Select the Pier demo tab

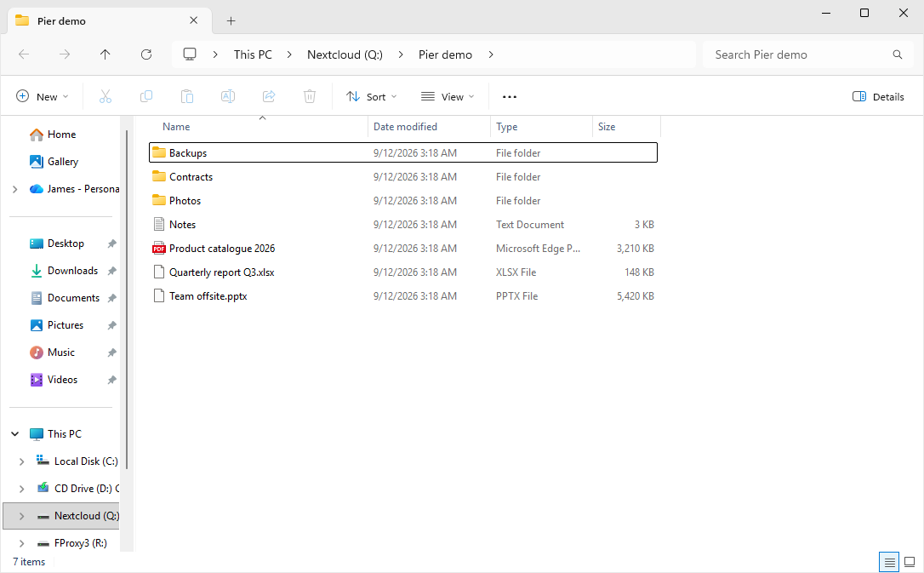pyautogui.click(x=110, y=21)
